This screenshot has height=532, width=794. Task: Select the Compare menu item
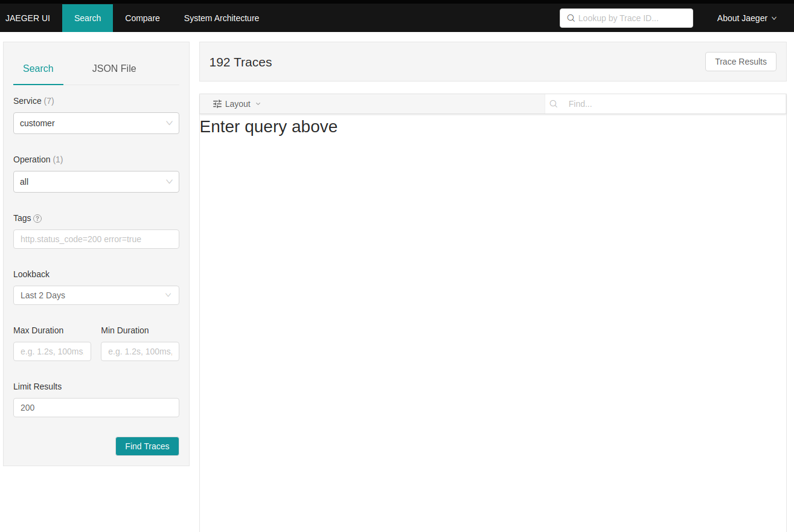click(142, 18)
